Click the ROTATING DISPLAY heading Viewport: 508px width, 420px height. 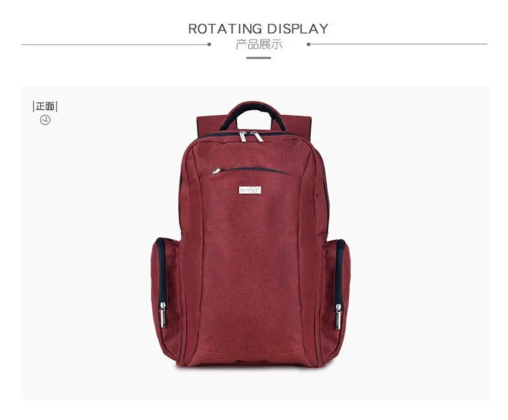[258, 29]
